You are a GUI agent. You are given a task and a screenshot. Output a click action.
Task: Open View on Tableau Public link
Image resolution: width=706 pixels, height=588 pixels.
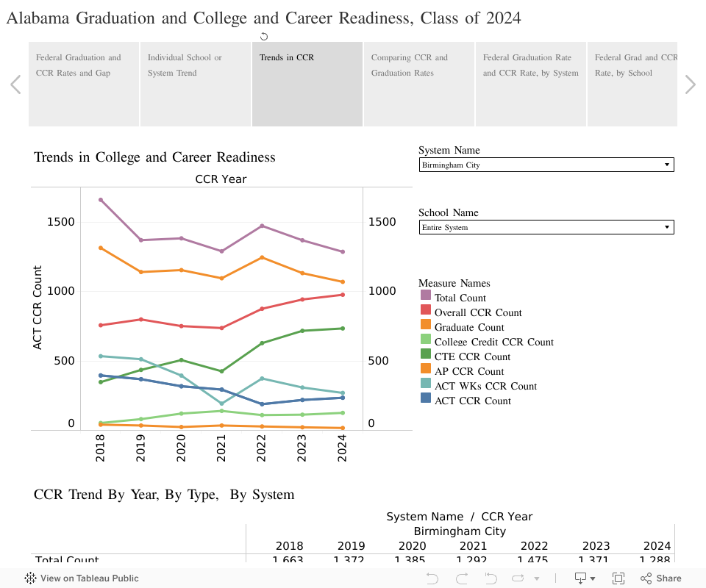pos(82,578)
